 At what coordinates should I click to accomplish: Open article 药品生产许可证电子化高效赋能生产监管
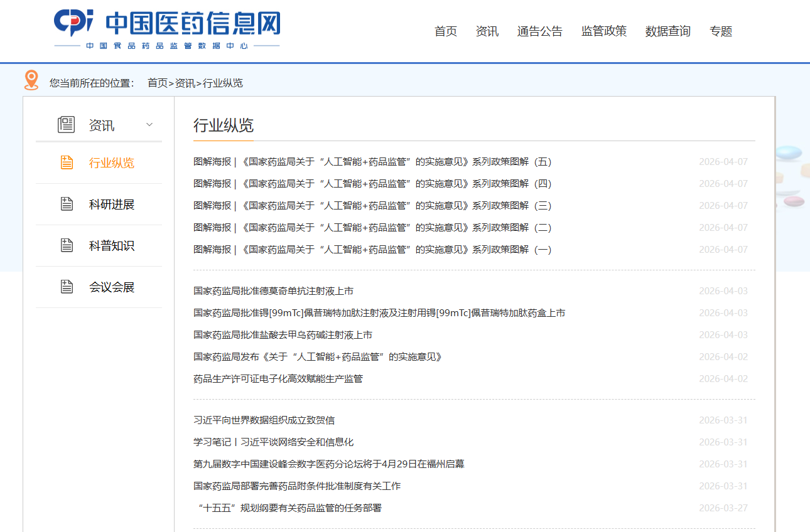[278, 379]
